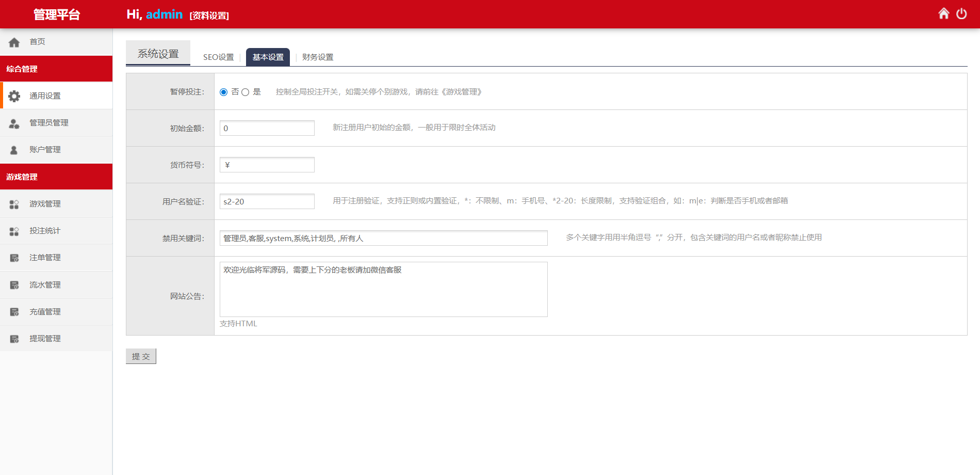The image size is (980, 475).
Task: Collapse the 综合管理 section header
Action: point(56,69)
